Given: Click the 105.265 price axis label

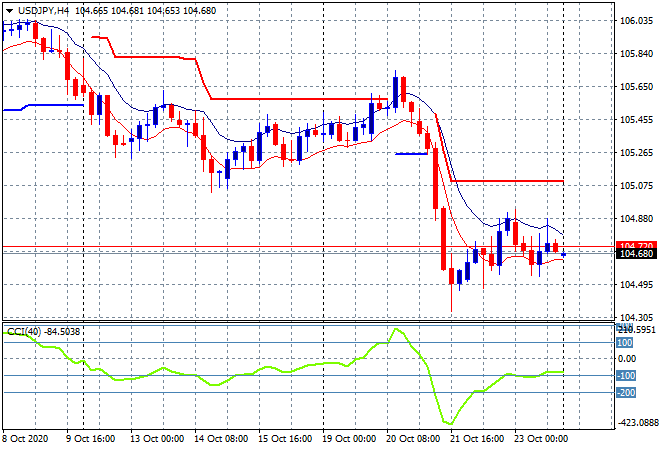Looking at the screenshot, I should [x=636, y=152].
